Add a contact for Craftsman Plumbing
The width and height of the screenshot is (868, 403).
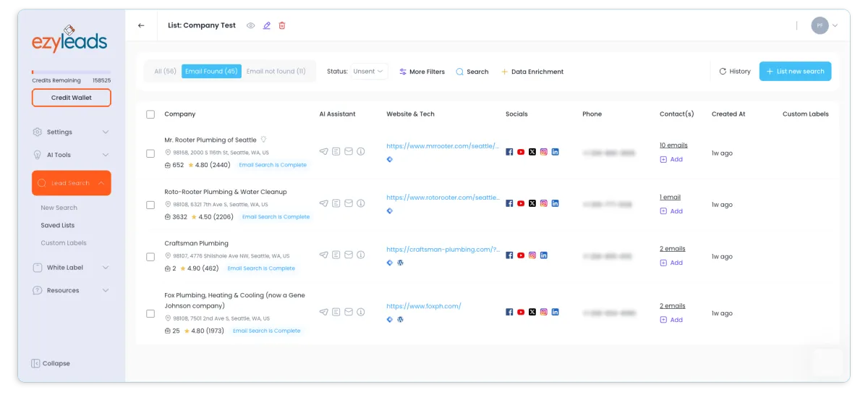[671, 263]
